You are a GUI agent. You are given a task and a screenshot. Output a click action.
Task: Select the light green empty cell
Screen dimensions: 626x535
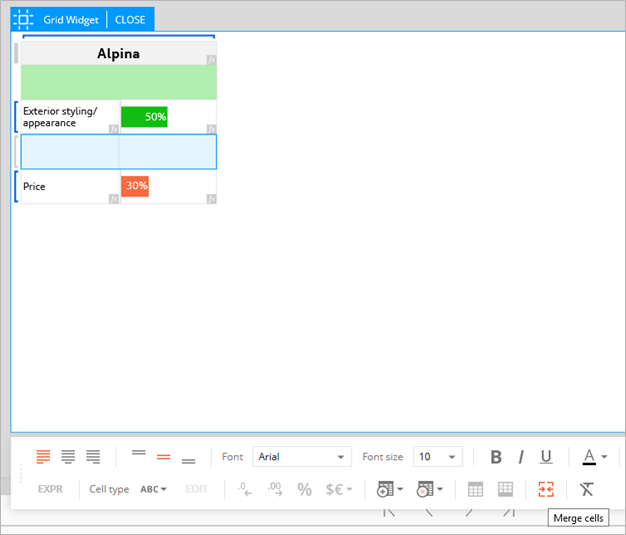coord(119,82)
